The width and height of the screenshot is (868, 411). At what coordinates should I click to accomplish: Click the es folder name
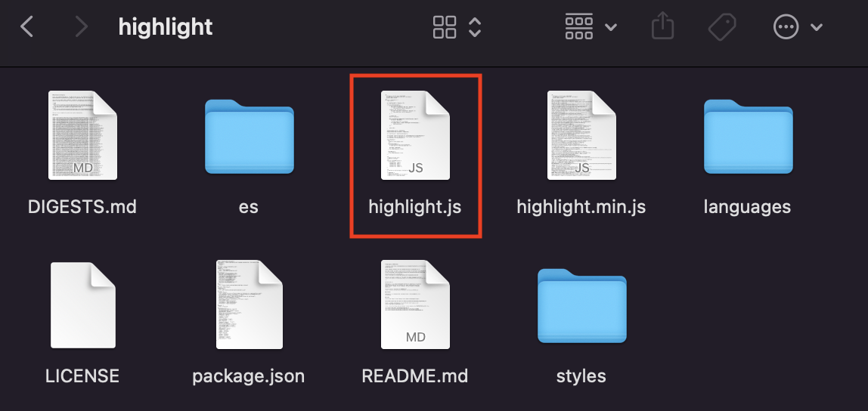[249, 207]
